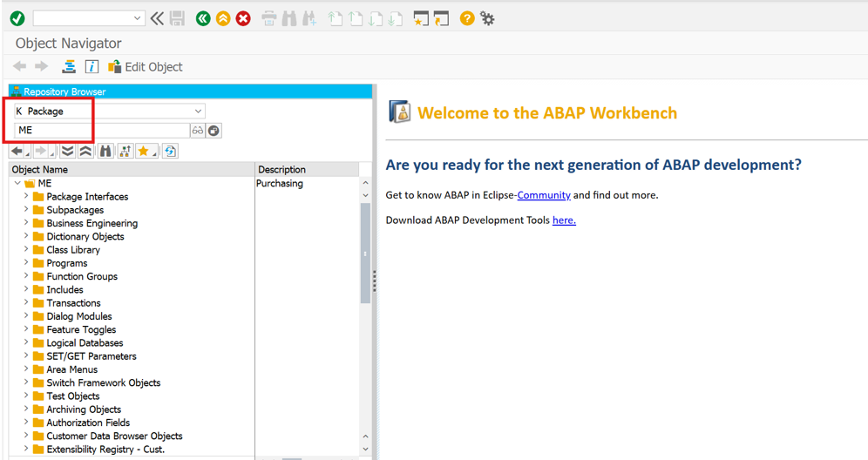
Task: Click the Save diskette icon
Action: pyautogui.click(x=177, y=19)
